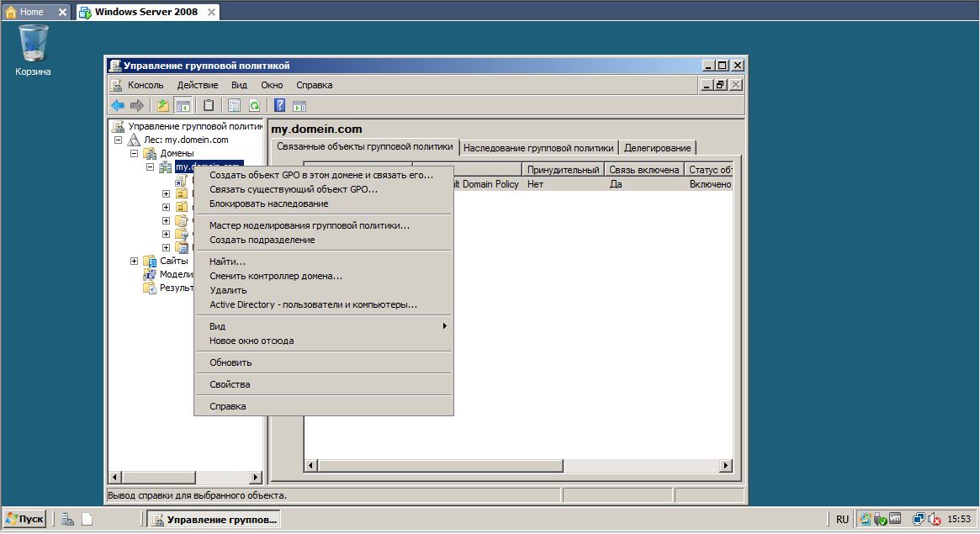Click the blank document quick launch icon

tap(87, 519)
